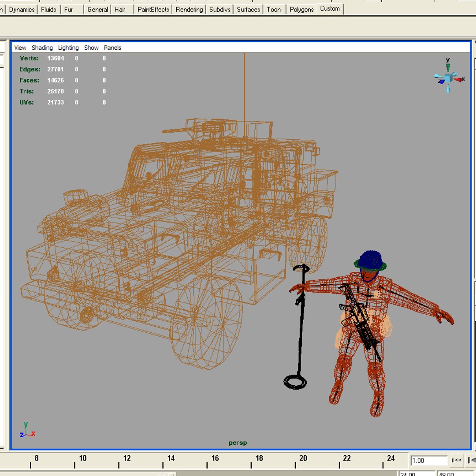Open the Shading panel menu
This screenshot has height=476, width=476.
tap(42, 48)
